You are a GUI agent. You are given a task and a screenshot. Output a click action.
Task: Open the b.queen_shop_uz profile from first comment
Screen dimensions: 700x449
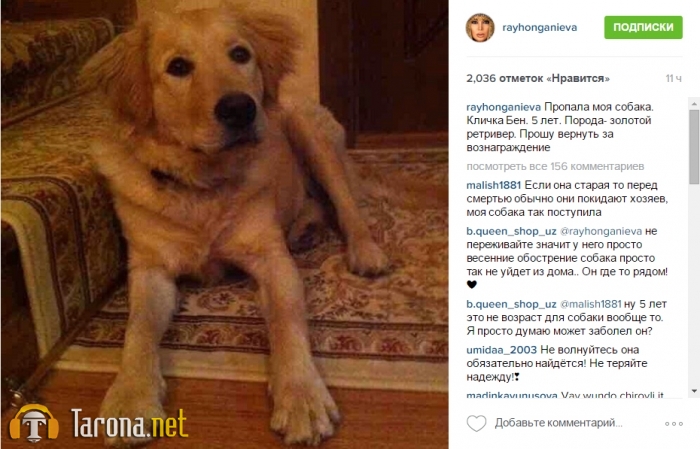pos(512,231)
